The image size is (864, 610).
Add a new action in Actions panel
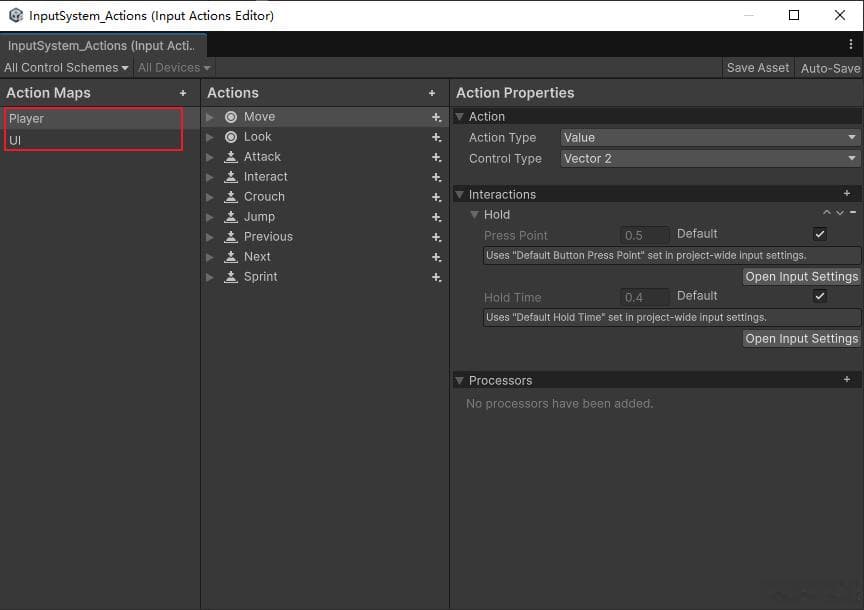click(x=432, y=93)
